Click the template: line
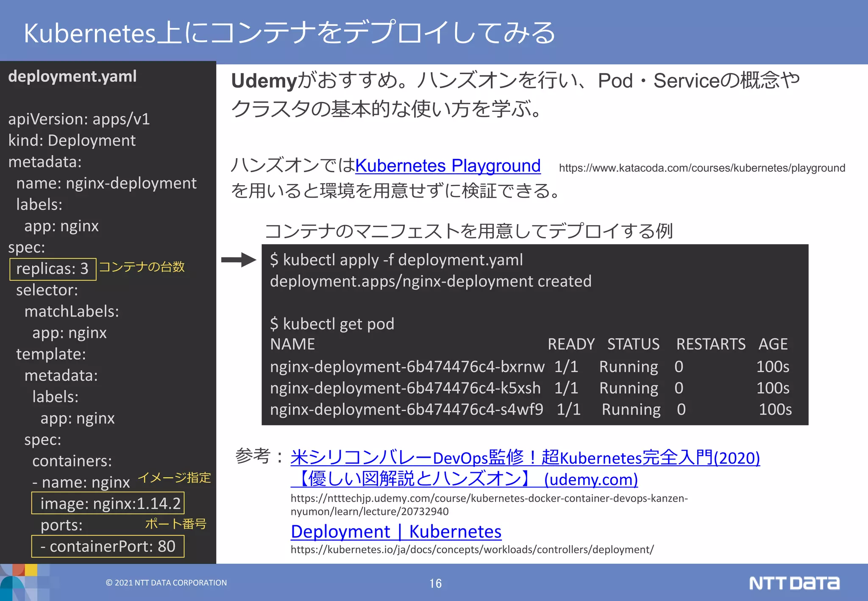This screenshot has height=601, width=868. pyautogui.click(x=51, y=354)
